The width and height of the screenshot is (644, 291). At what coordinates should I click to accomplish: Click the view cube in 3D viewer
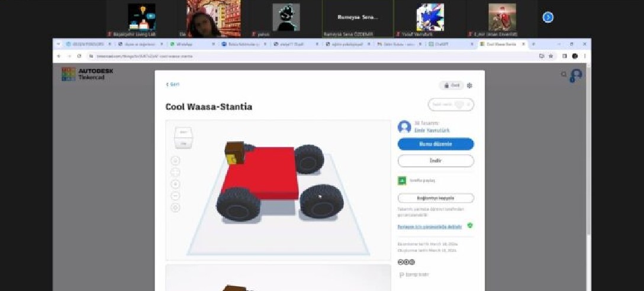[x=183, y=137]
